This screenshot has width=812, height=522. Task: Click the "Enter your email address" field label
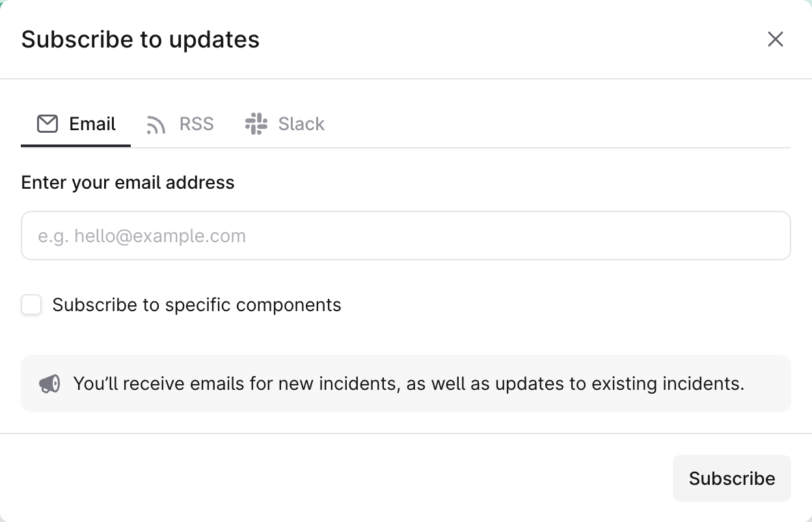(x=128, y=182)
